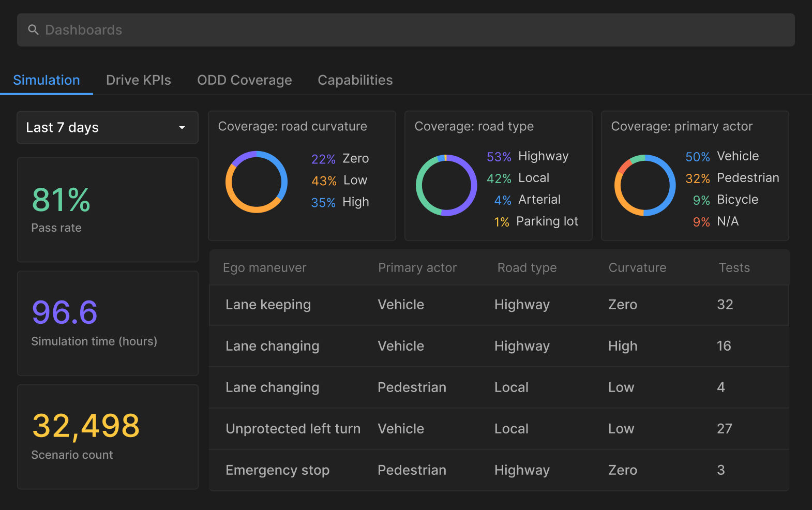Click the dropdown arrow beside Last 7 days
The width and height of the screenshot is (812, 510).
(x=182, y=128)
